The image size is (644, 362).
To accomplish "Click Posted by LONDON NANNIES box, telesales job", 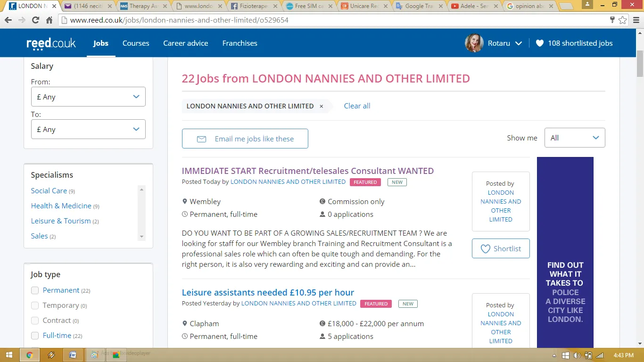I will 501,201.
